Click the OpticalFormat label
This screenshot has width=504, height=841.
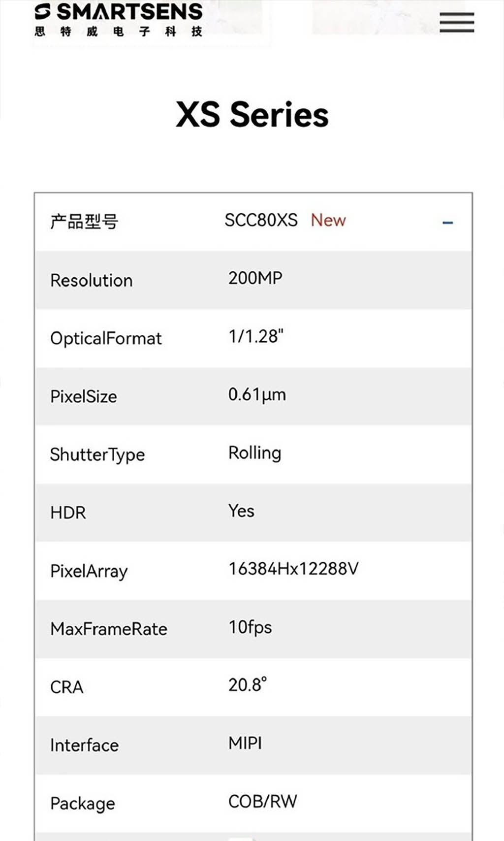(x=106, y=338)
